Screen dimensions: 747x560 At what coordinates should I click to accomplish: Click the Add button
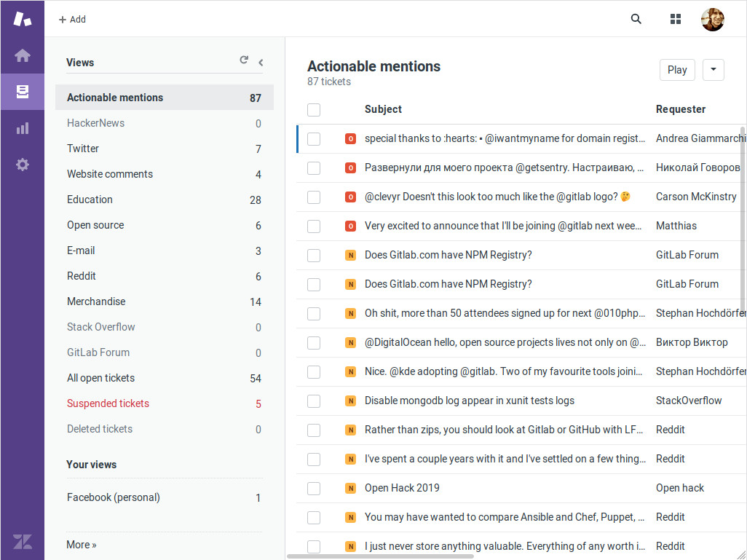[72, 20]
